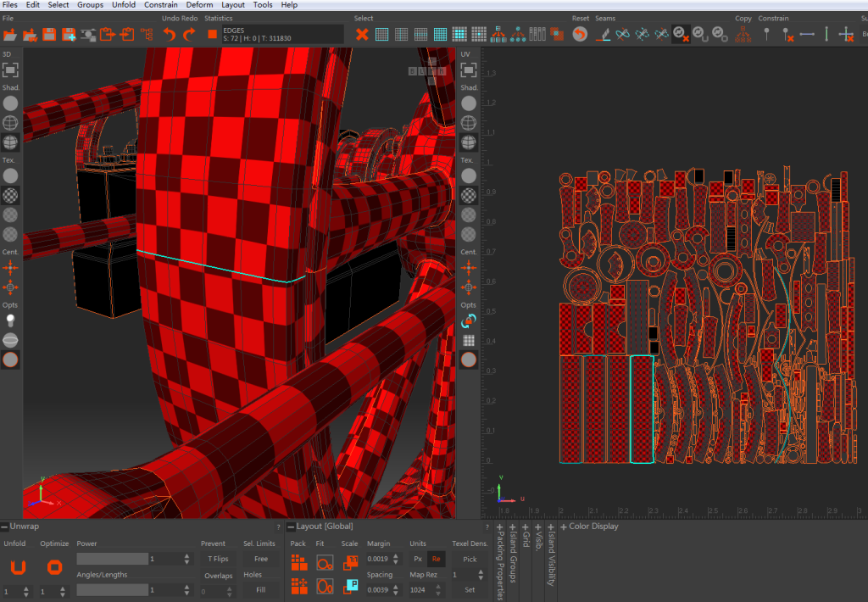This screenshot has width=868, height=602.
Task: Click the orange Optimize icon
Action: (x=54, y=567)
